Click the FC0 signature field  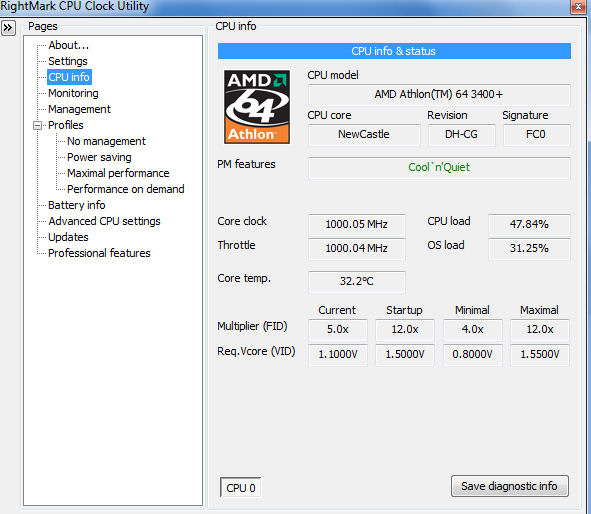point(536,134)
